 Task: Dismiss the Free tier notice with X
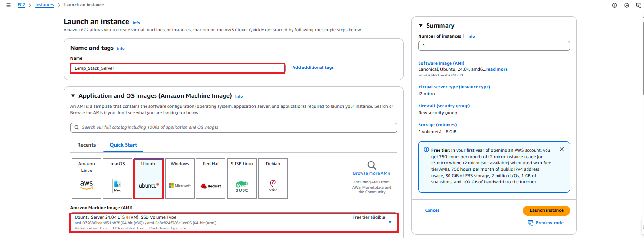point(562,149)
